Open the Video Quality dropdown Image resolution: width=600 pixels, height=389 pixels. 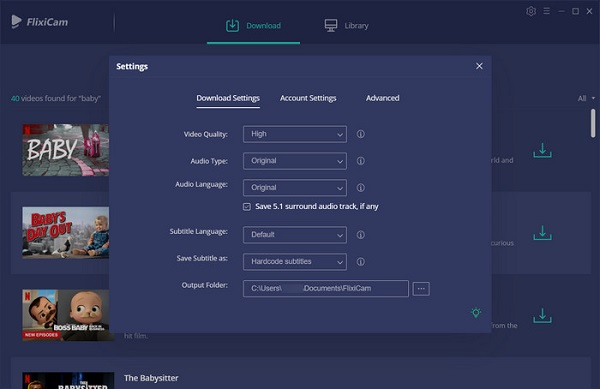click(x=295, y=134)
